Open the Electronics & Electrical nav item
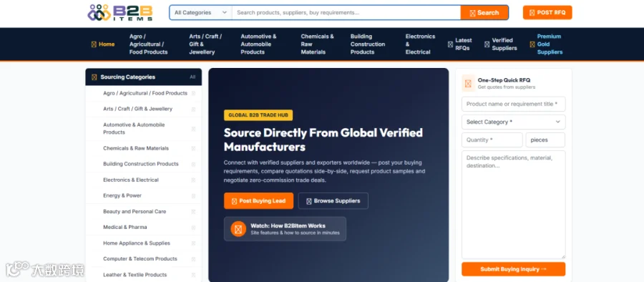The height and width of the screenshot is (282, 644). (420, 44)
